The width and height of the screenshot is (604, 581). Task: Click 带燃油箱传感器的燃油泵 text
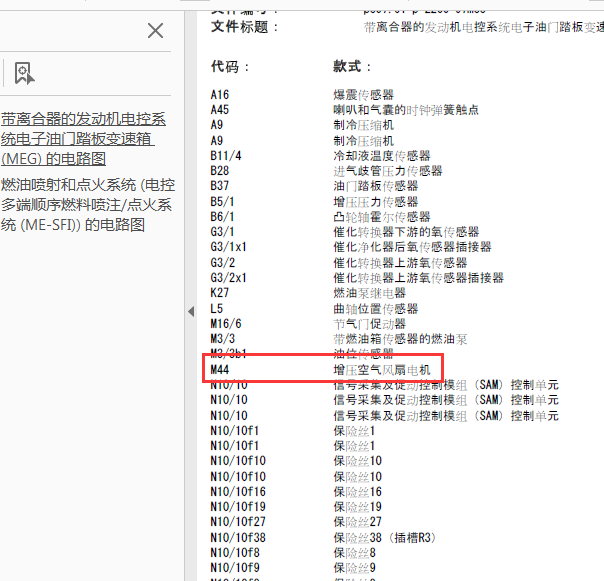coord(400,338)
